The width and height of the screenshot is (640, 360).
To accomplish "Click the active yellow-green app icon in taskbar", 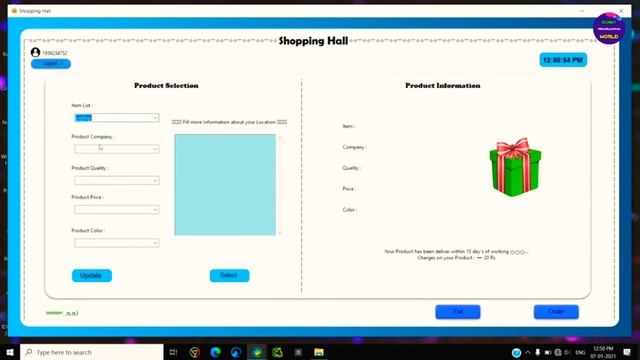I will click(x=257, y=352).
